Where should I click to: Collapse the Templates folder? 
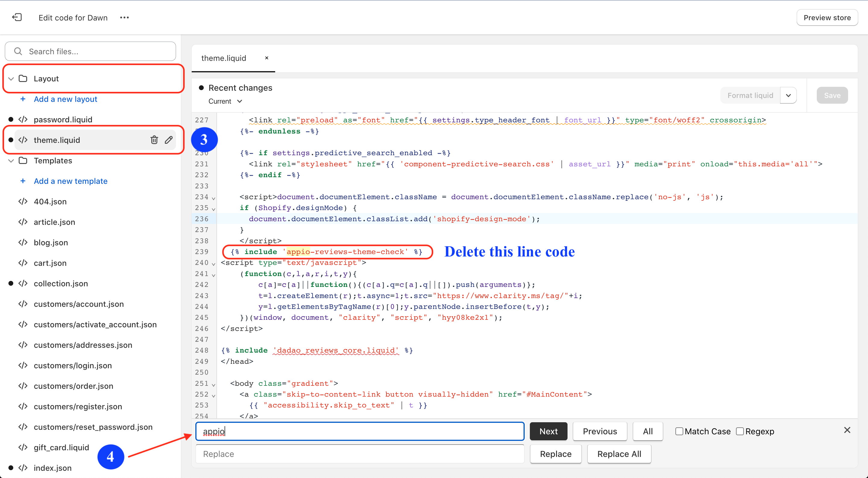(11, 161)
